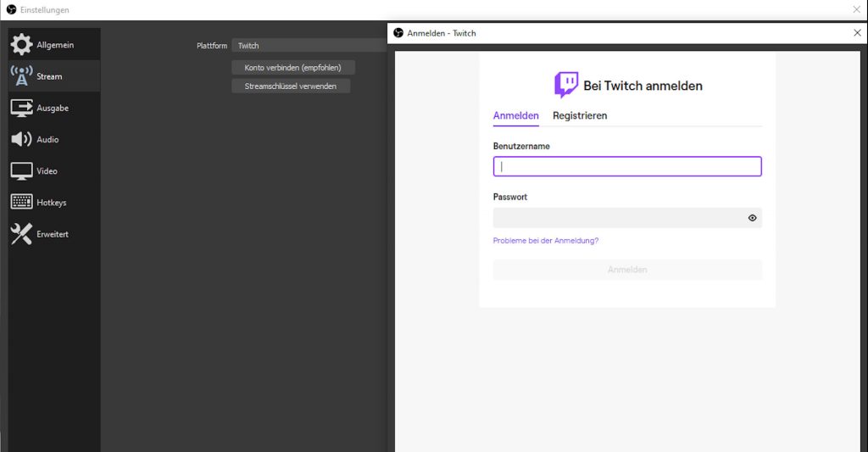Close the Einstellungen window
The width and height of the screenshot is (868, 452).
click(856, 9)
